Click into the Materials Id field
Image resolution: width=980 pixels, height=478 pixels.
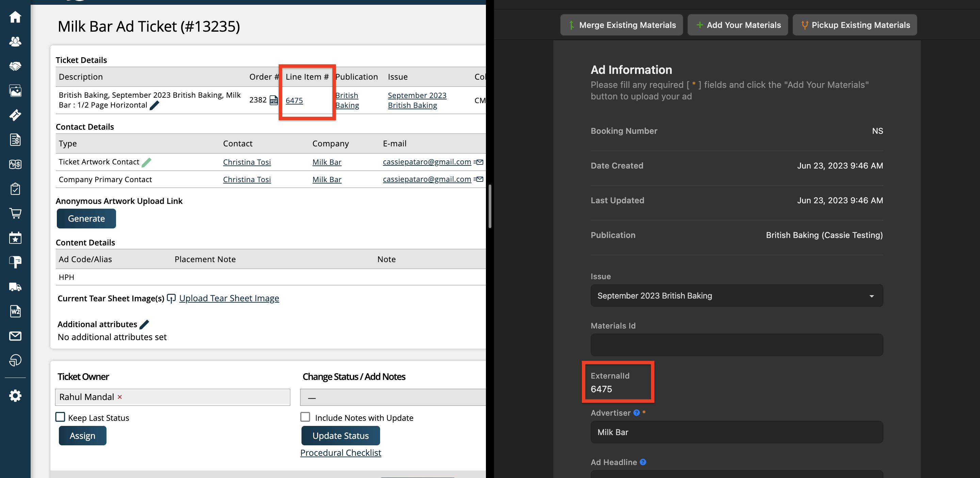point(736,345)
